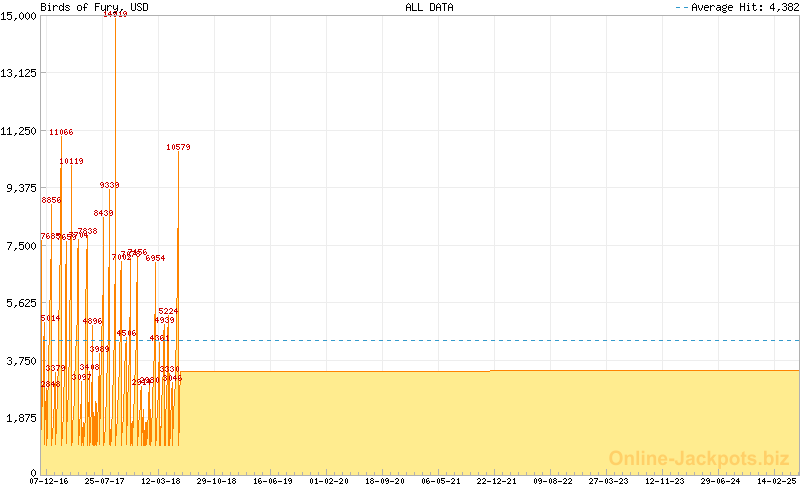The width and height of the screenshot is (800, 490).
Task: Click the 22-12-21 date axis label
Action: [x=496, y=481]
